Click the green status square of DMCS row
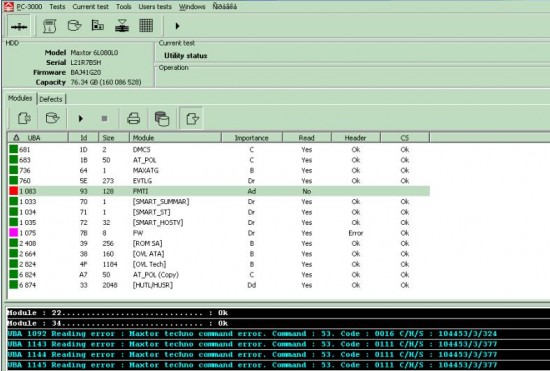This screenshot has width=550, height=371. pyautogui.click(x=13, y=149)
